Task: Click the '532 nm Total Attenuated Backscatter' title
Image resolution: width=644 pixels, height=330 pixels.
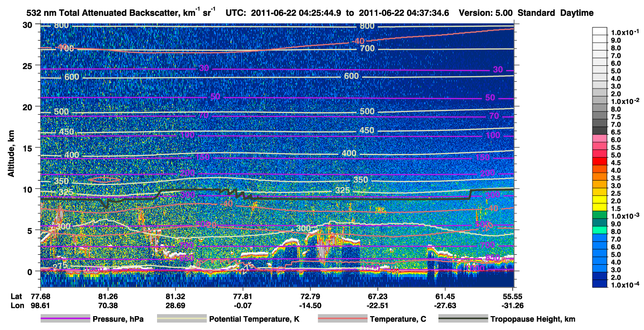Action: pyautogui.click(x=104, y=13)
